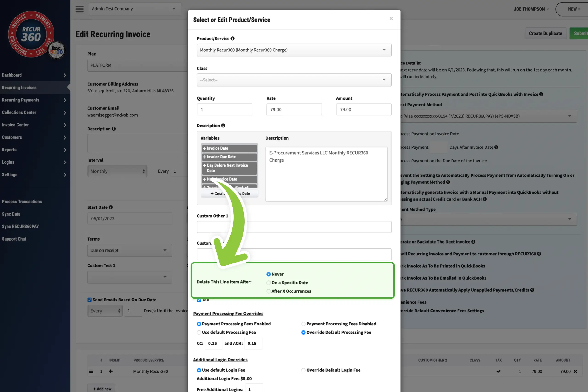Click the Quantity input field
This screenshot has height=392, width=588.
224,109
